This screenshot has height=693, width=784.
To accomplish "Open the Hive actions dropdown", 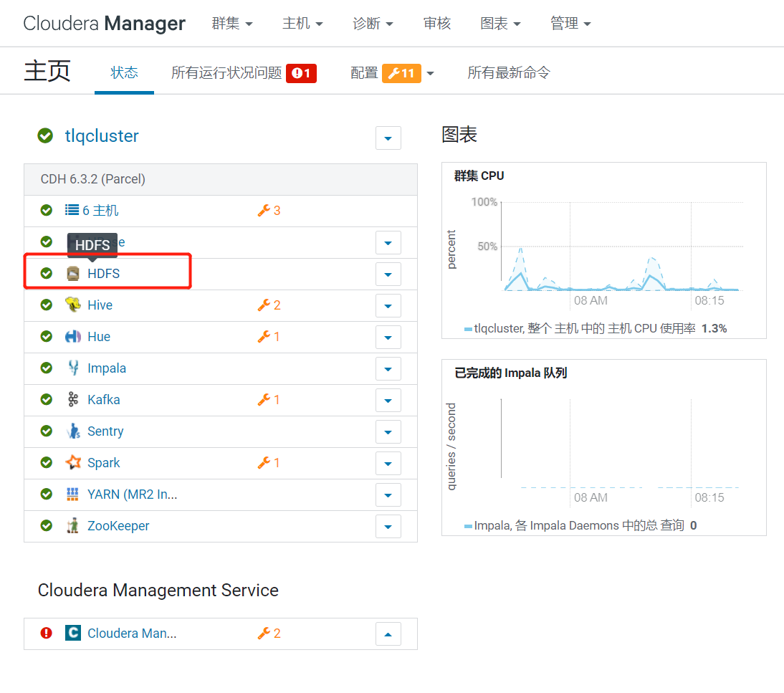I will 388,305.
